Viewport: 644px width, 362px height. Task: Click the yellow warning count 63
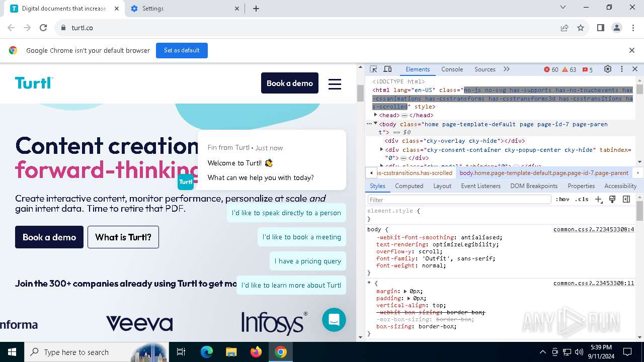(569, 69)
